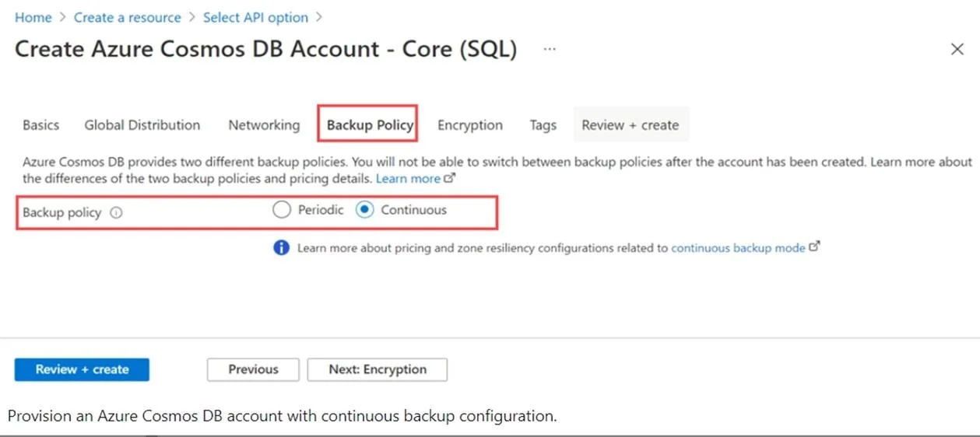Open the ellipsis more options menu
The height and width of the screenshot is (437, 980).
[550, 49]
